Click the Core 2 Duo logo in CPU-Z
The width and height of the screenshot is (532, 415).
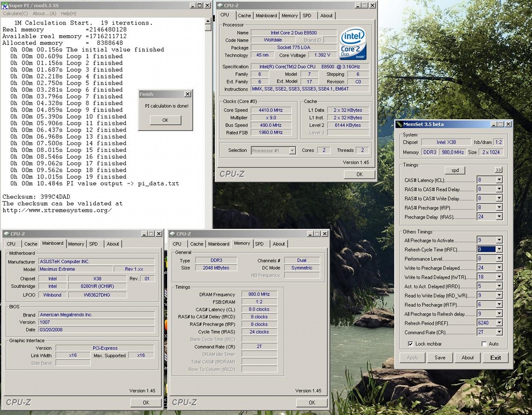tap(352, 51)
